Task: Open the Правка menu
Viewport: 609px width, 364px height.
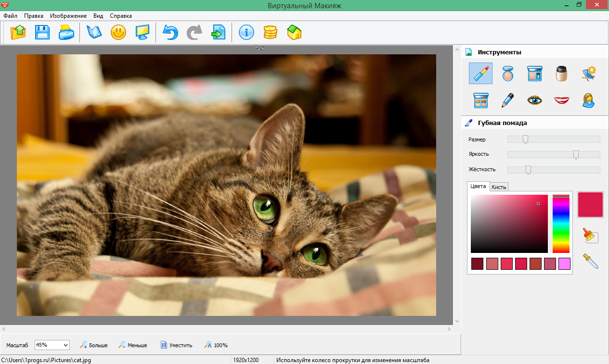Action: click(x=34, y=16)
